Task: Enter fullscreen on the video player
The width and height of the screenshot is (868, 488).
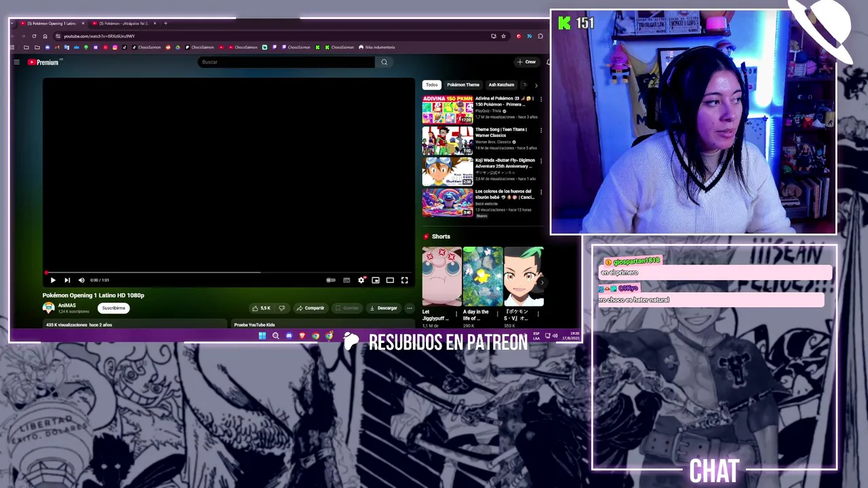Action: pyautogui.click(x=404, y=280)
